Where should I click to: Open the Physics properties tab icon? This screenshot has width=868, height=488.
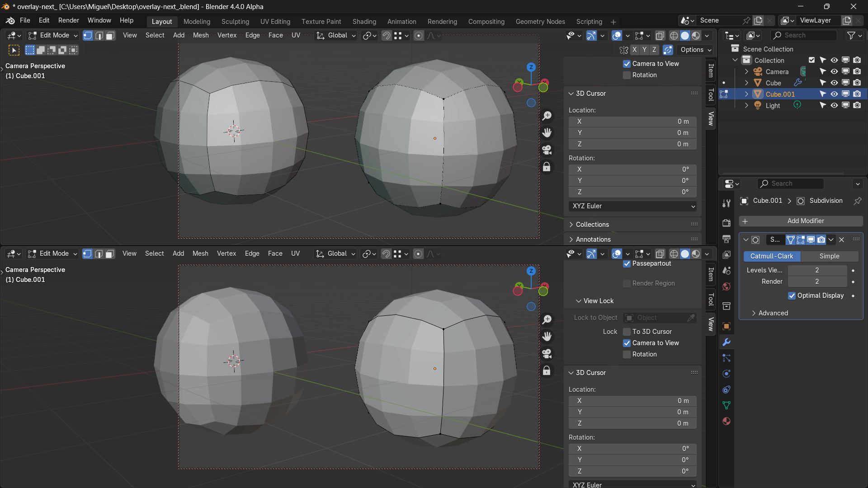point(726,374)
